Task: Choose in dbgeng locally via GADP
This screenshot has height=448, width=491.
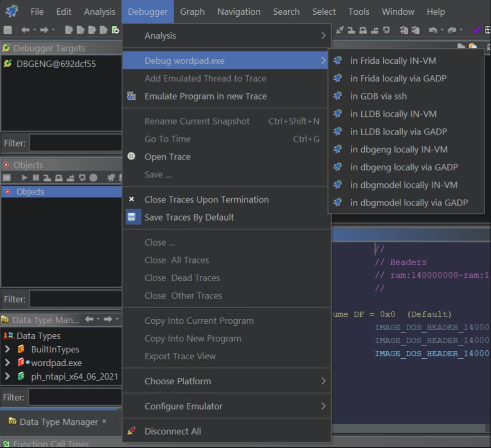Action: click(x=406, y=167)
